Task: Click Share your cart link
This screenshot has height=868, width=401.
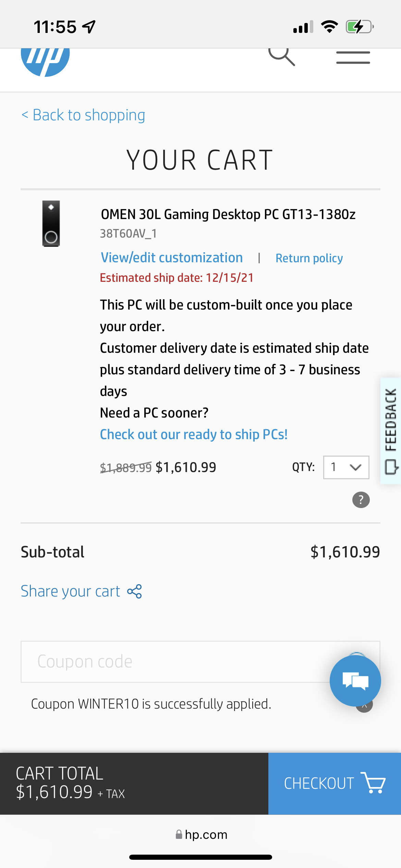Action: point(71,592)
